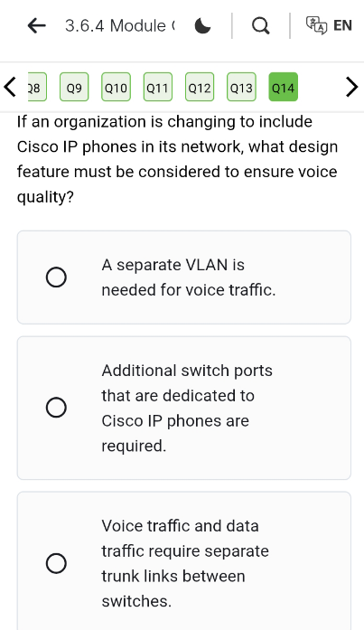
Task: Jump to question Q12
Action: (200, 87)
